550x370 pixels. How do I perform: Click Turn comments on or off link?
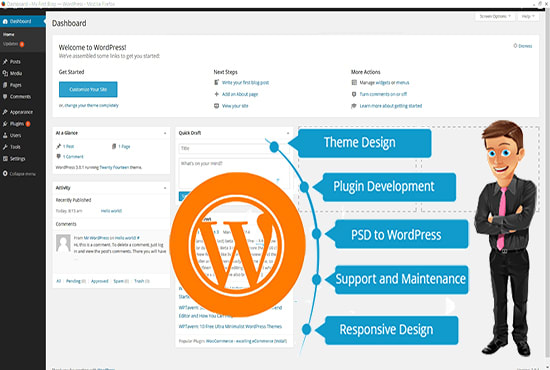point(383,94)
